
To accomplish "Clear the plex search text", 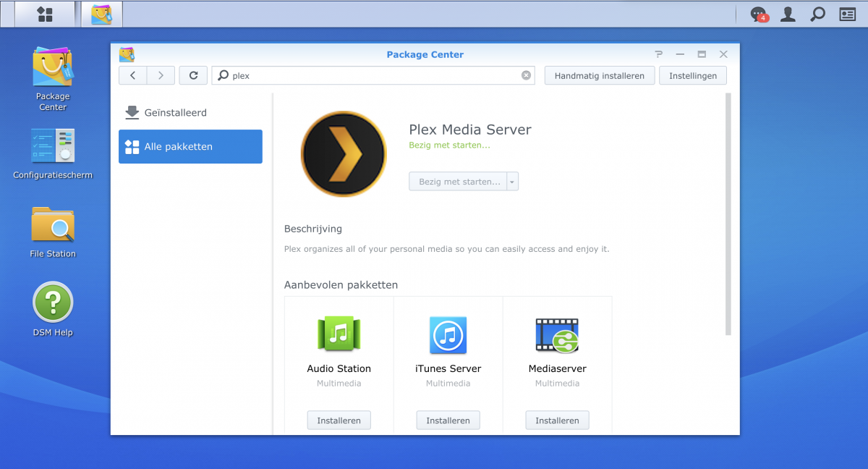I will (x=526, y=75).
